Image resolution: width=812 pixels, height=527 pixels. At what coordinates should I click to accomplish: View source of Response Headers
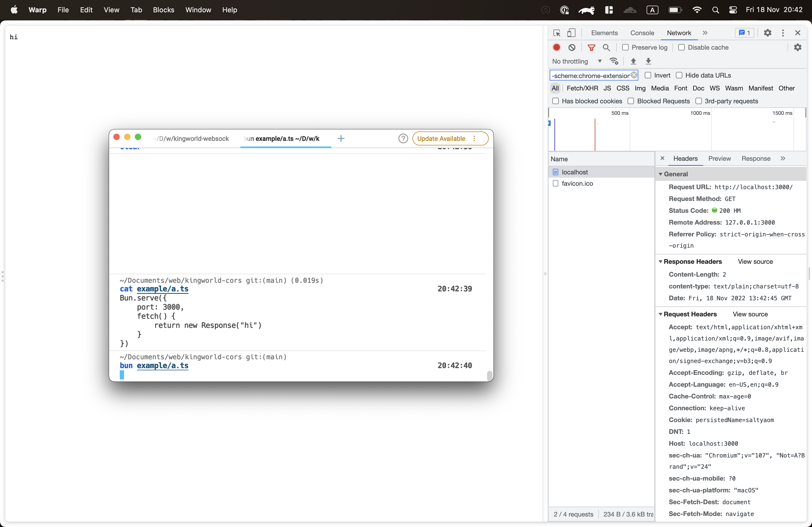tap(755, 262)
